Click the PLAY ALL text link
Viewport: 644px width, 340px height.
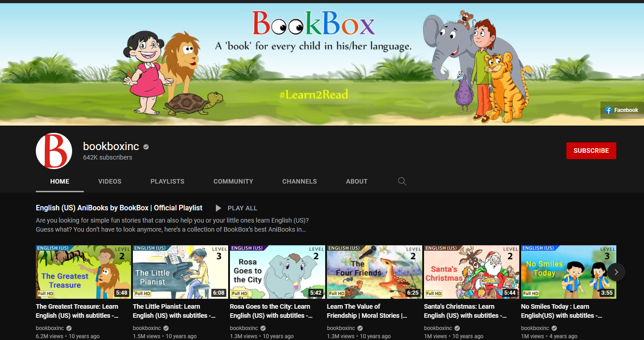(x=243, y=208)
